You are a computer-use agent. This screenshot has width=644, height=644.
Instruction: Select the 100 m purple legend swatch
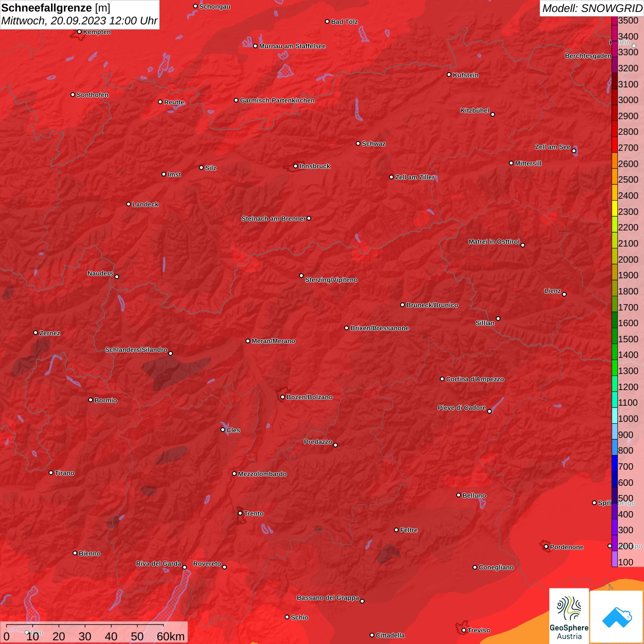click(615, 559)
